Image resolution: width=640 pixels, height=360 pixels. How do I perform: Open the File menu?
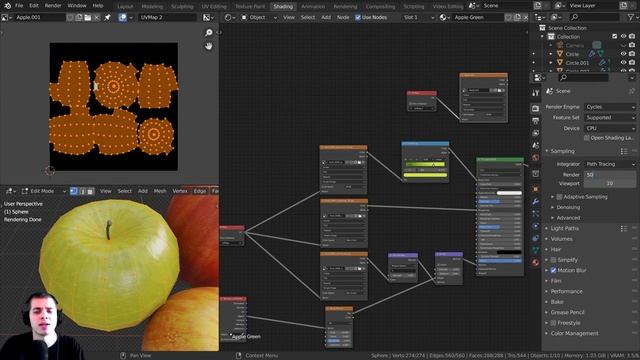tap(19, 6)
